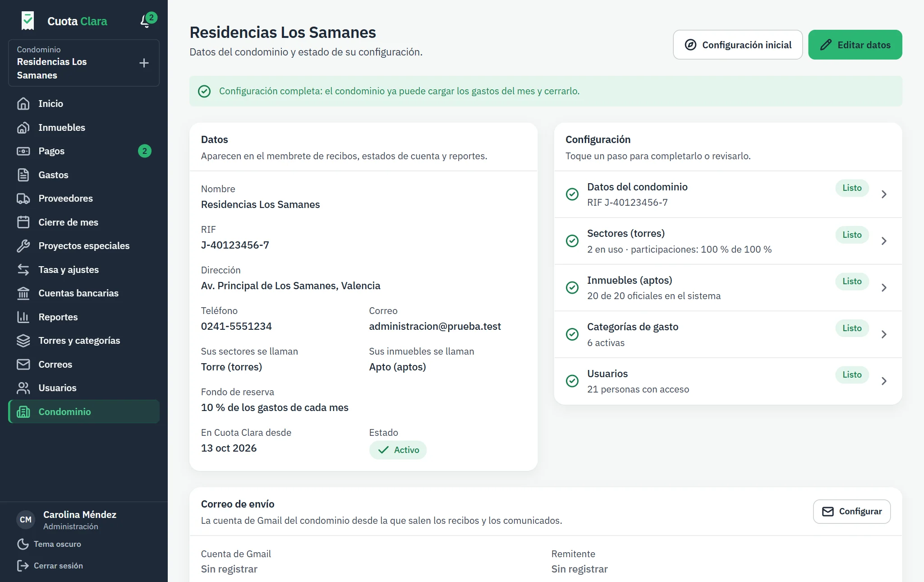924x582 pixels.
Task: Click the Cerrar sesión exit icon
Action: pos(23,566)
